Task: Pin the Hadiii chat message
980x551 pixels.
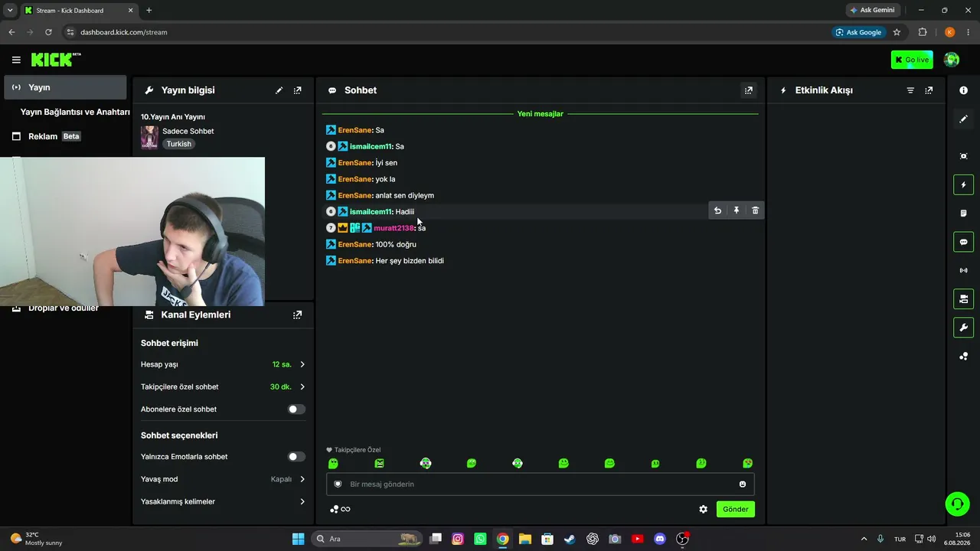Action: click(737, 210)
